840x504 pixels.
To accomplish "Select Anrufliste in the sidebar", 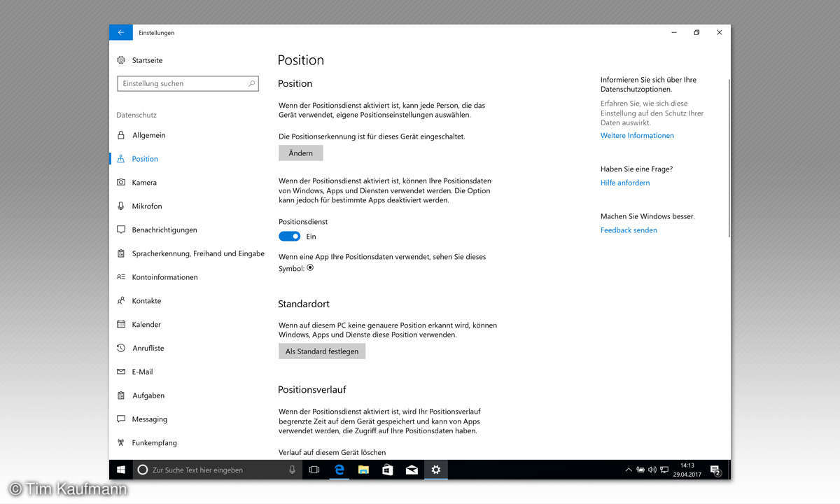I will [x=148, y=348].
